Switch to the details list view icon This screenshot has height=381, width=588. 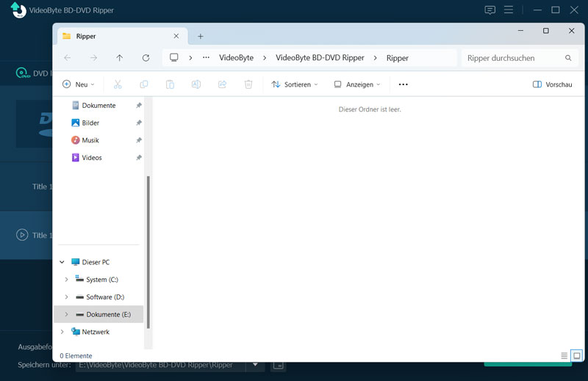click(564, 355)
